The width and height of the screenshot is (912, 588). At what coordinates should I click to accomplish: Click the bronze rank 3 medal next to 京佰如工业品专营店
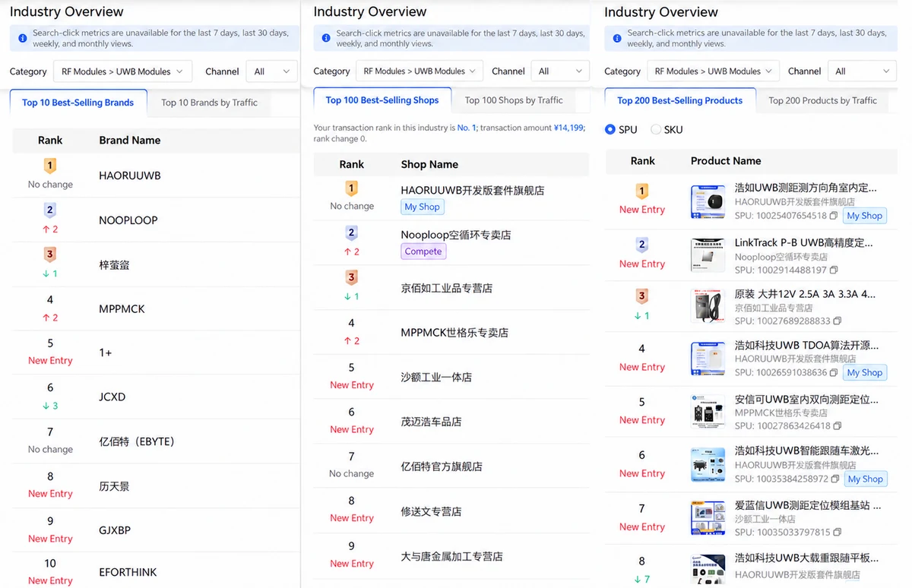(352, 278)
